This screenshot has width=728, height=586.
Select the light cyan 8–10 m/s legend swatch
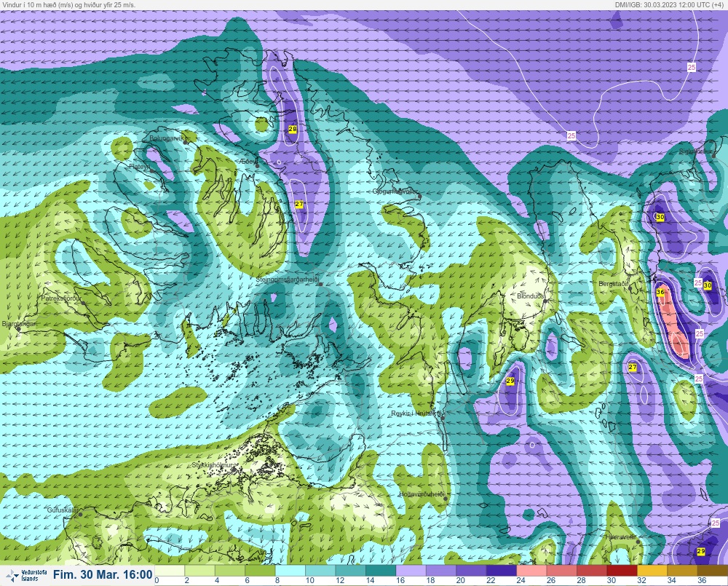[290, 570]
